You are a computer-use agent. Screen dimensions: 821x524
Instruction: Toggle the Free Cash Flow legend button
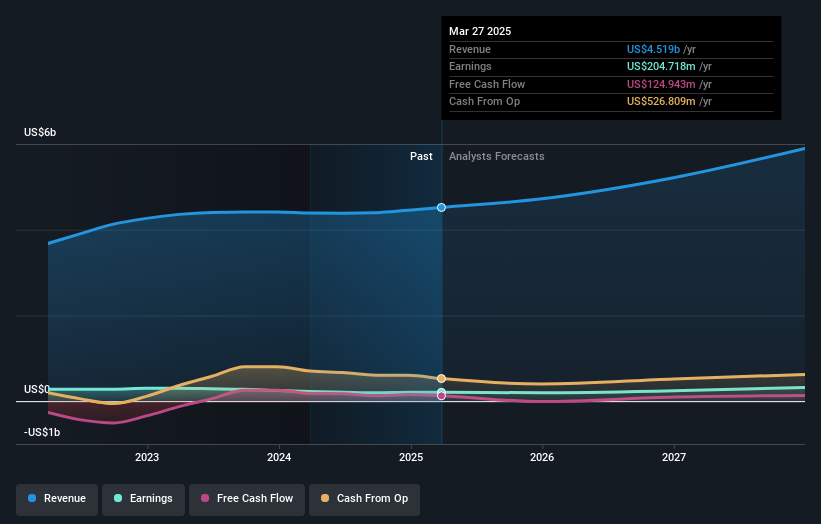tap(247, 499)
